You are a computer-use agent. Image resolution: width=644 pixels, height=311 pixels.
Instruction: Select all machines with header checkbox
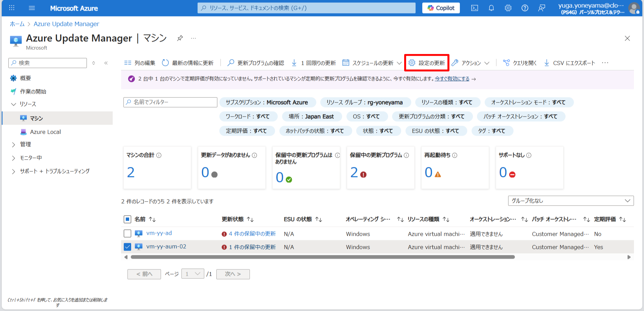127,219
